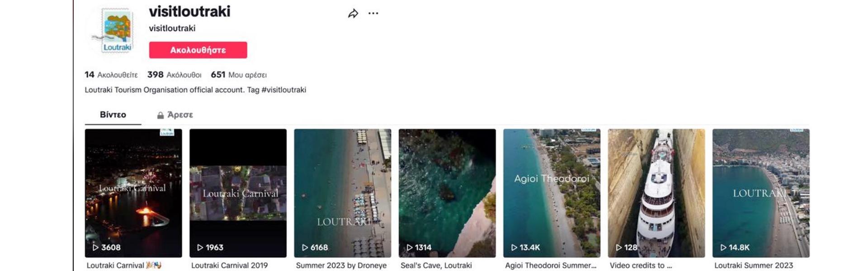Click play icon on 14.8K-views video
This screenshot has height=271, width=868.
coord(723,248)
